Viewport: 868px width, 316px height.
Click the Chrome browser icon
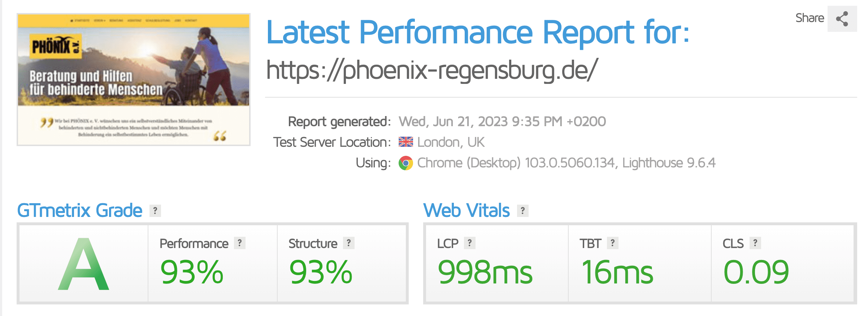[406, 163]
